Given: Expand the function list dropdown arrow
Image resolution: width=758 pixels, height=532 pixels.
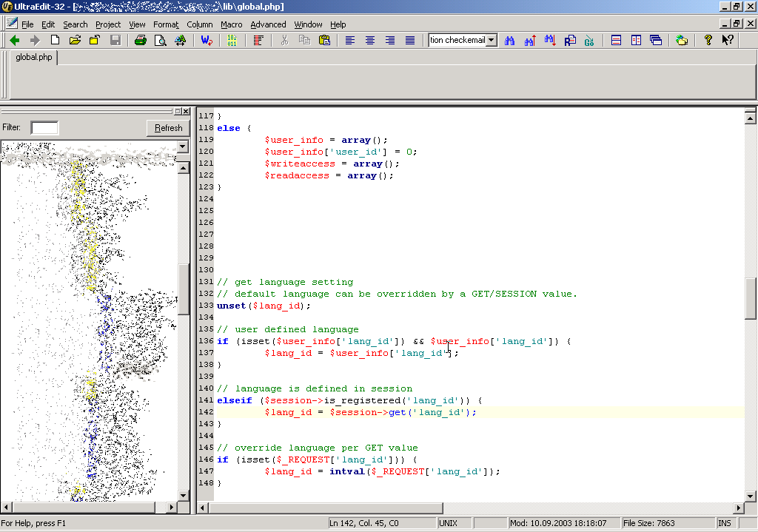Looking at the screenshot, I should tap(183, 147).
